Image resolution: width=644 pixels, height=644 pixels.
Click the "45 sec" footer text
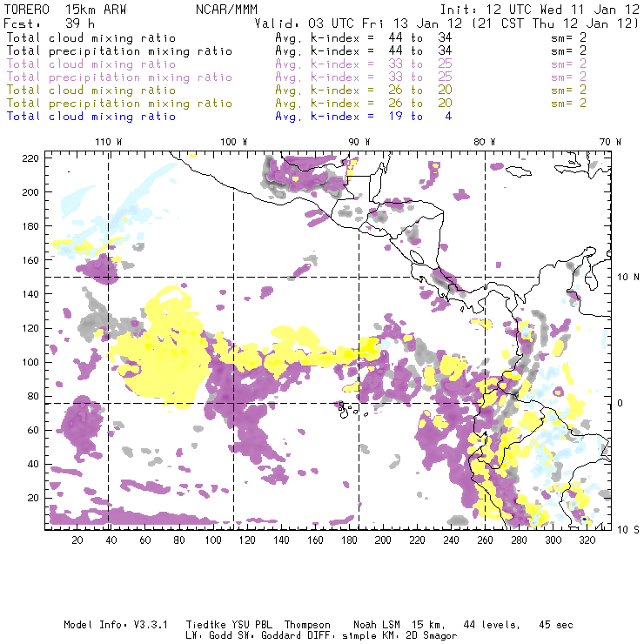(556, 625)
